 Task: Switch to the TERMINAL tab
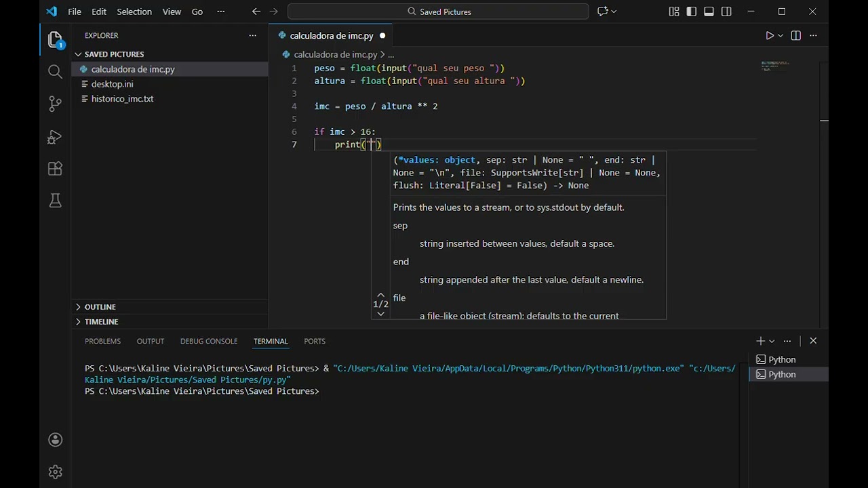tap(271, 341)
